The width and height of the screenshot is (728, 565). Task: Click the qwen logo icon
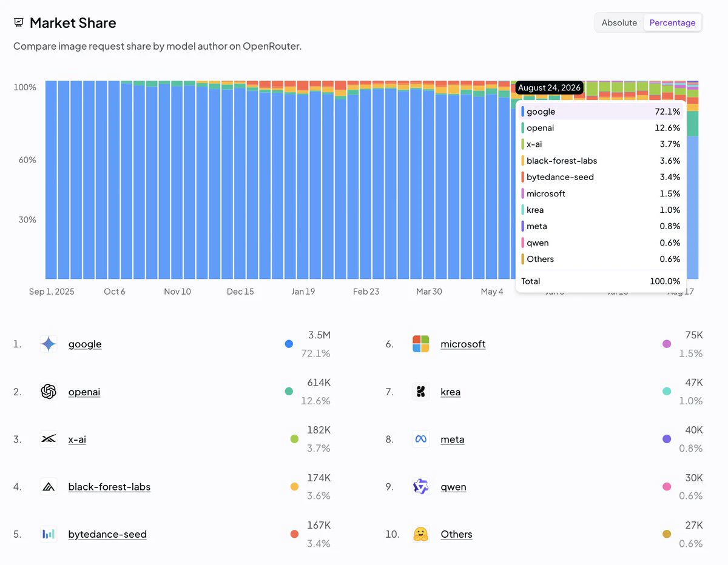pyautogui.click(x=421, y=486)
